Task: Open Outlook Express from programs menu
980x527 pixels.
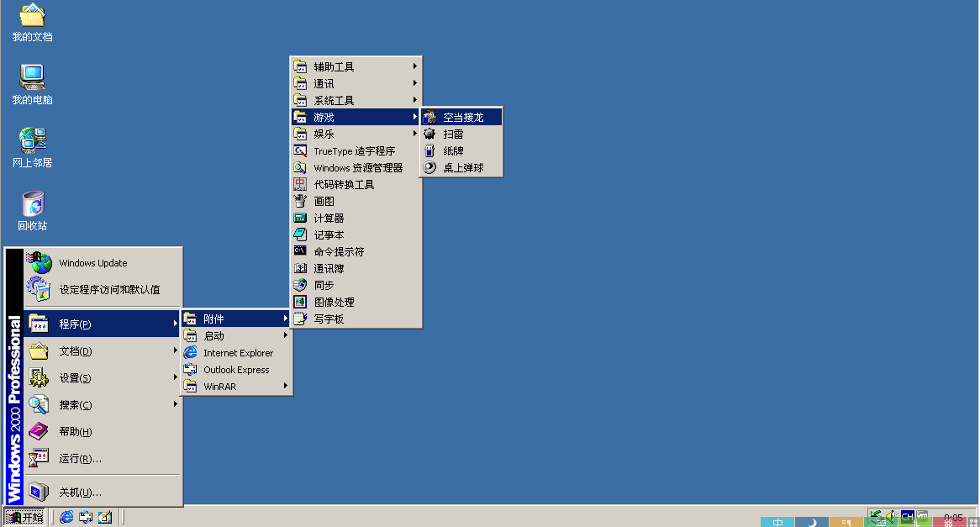Action: 237,370
